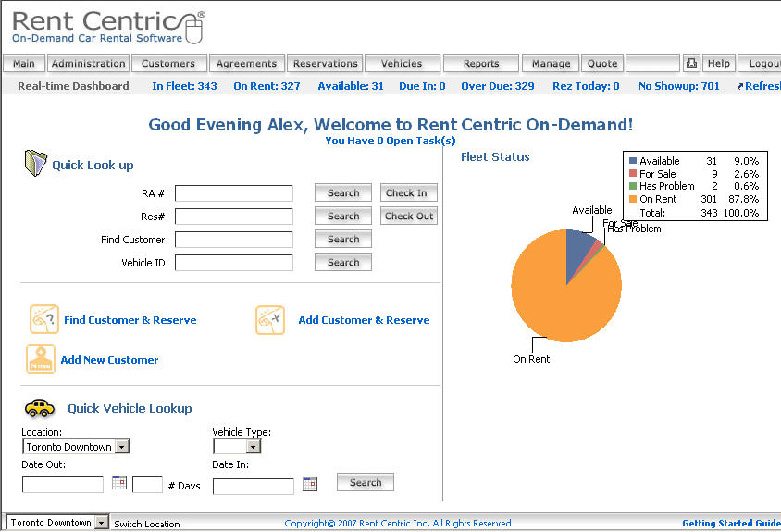
Task: Open the Add Customer & Reserve link
Action: 364,320
